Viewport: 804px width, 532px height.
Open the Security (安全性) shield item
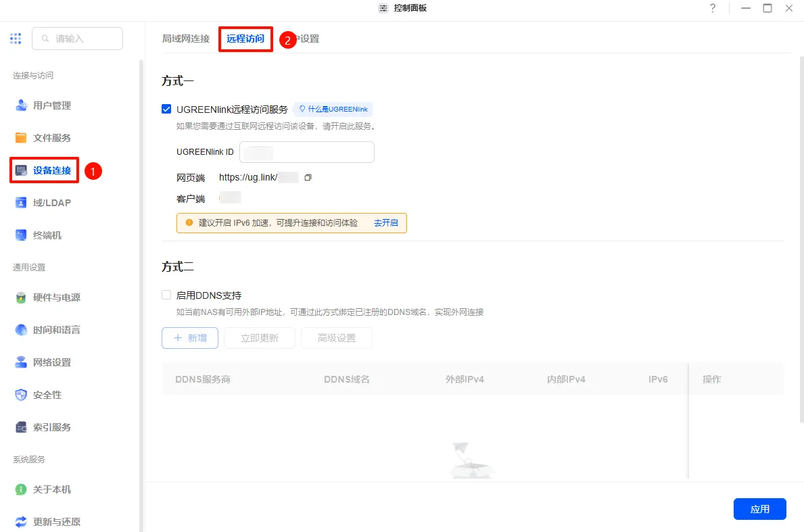click(x=21, y=395)
